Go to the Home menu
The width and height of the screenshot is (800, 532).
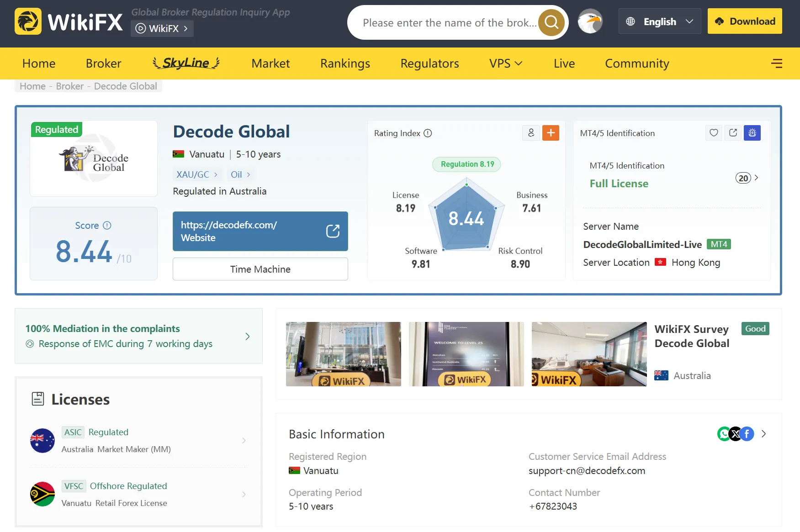pos(39,63)
